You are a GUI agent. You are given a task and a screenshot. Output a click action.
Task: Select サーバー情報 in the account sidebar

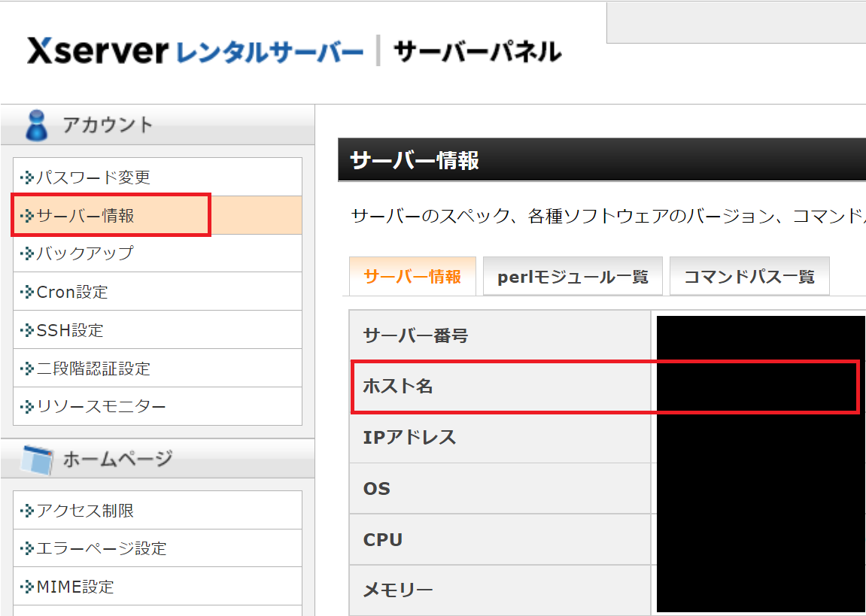[157, 215]
